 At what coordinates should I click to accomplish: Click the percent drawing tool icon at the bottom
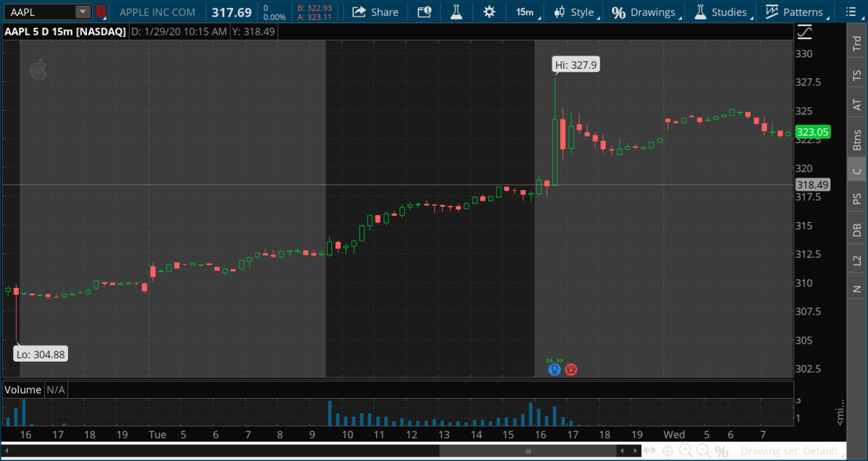(721, 451)
